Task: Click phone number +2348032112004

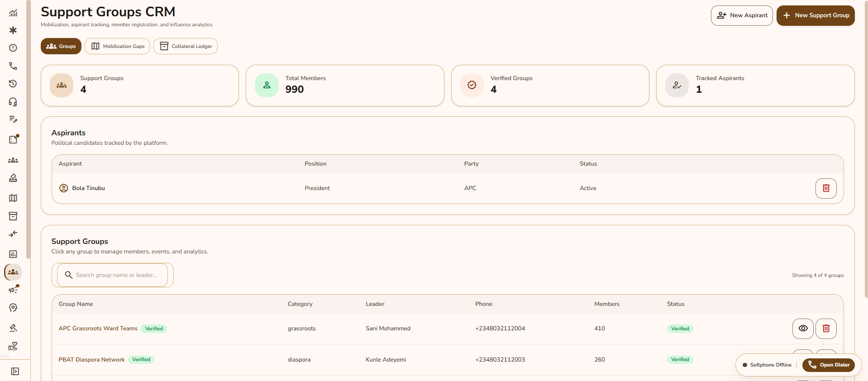Action: (x=500, y=329)
